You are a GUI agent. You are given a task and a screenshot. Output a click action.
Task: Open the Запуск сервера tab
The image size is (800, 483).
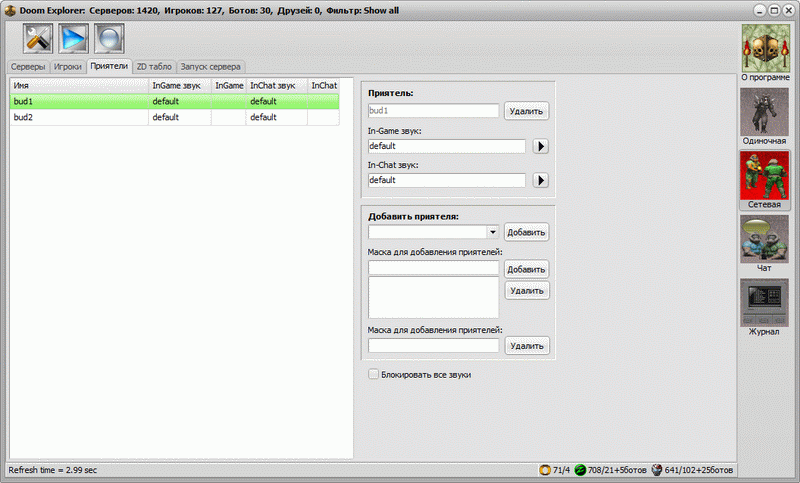point(209,67)
